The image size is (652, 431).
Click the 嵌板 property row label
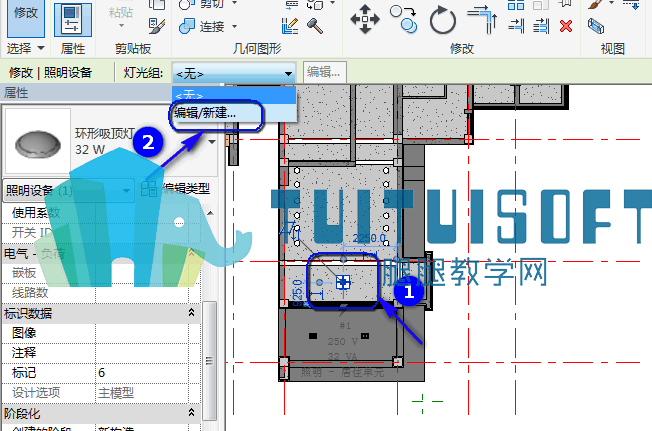(24, 273)
